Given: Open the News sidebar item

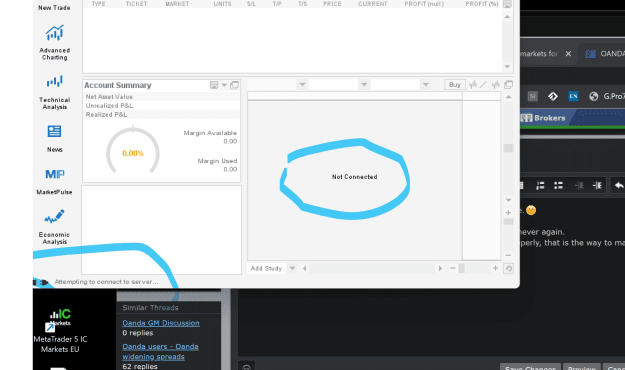Looking at the screenshot, I should point(55,138).
